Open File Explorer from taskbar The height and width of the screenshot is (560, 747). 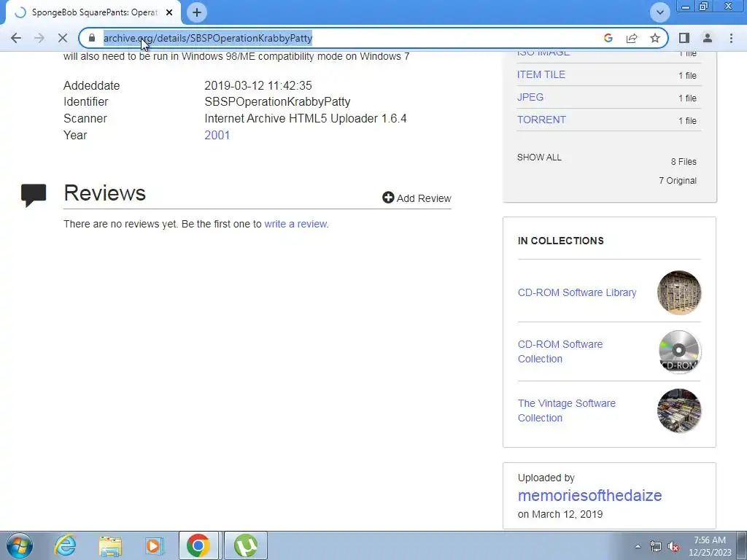pos(110,545)
